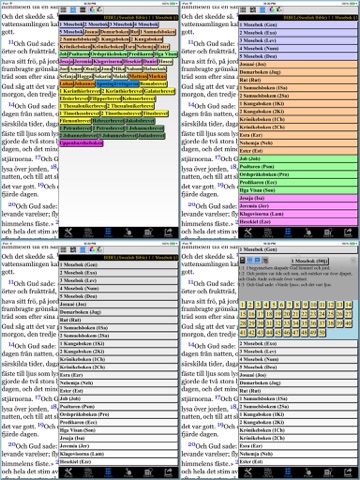Expand Ester (Est) row in chapter picker screen

(x=298, y=462)
